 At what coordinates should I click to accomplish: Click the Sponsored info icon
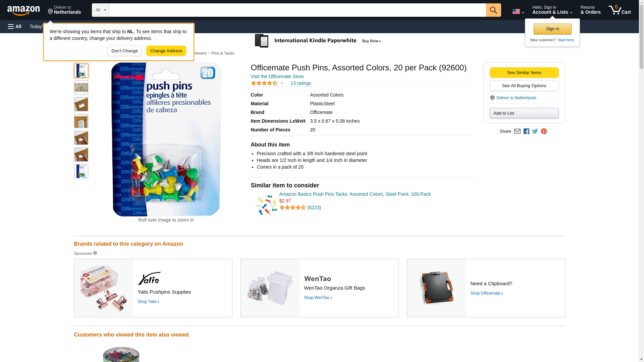click(x=95, y=253)
